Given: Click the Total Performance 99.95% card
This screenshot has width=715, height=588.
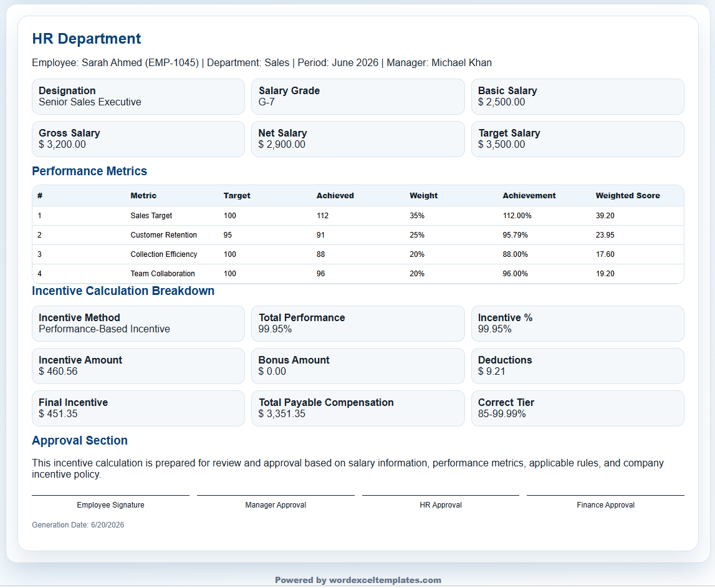Looking at the screenshot, I should click(x=358, y=324).
